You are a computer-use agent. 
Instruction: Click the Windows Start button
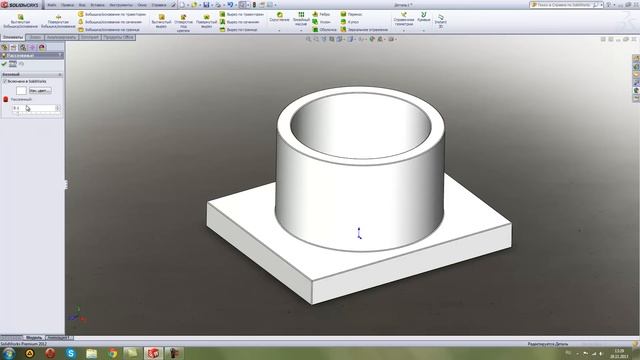coord(9,353)
